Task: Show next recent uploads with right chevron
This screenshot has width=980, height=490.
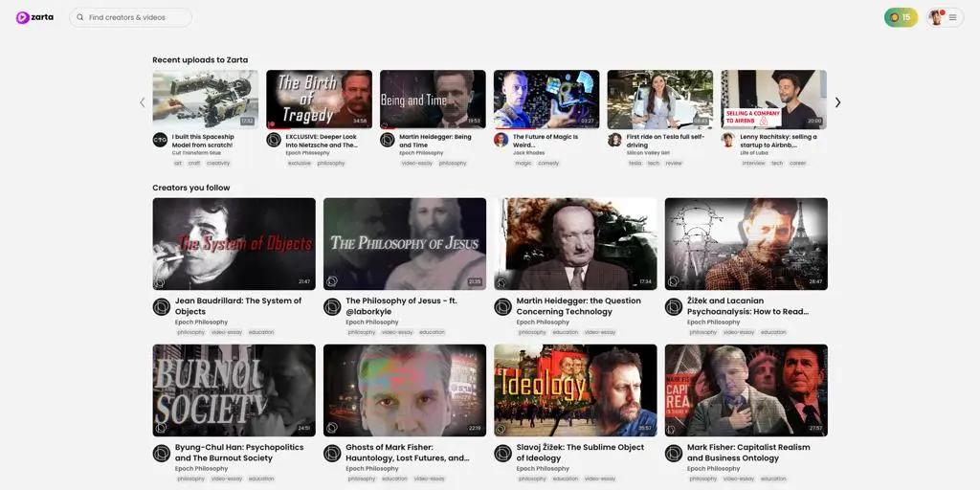Action: (x=838, y=102)
